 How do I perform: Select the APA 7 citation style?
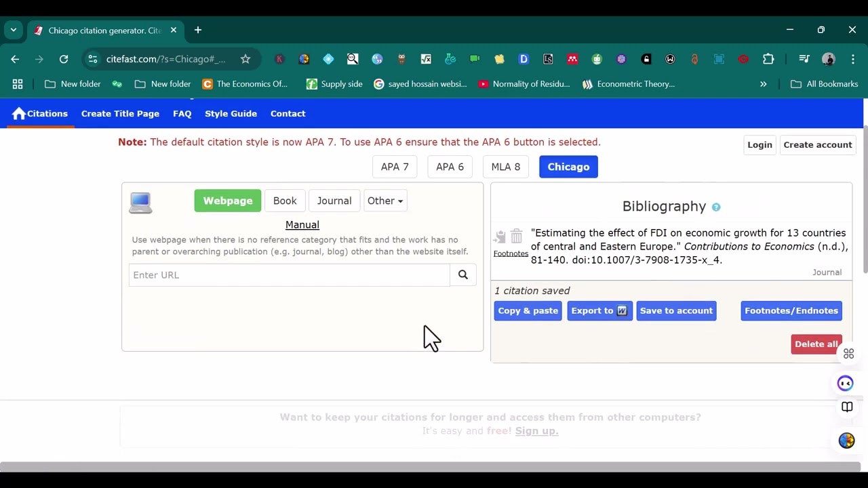point(395,167)
